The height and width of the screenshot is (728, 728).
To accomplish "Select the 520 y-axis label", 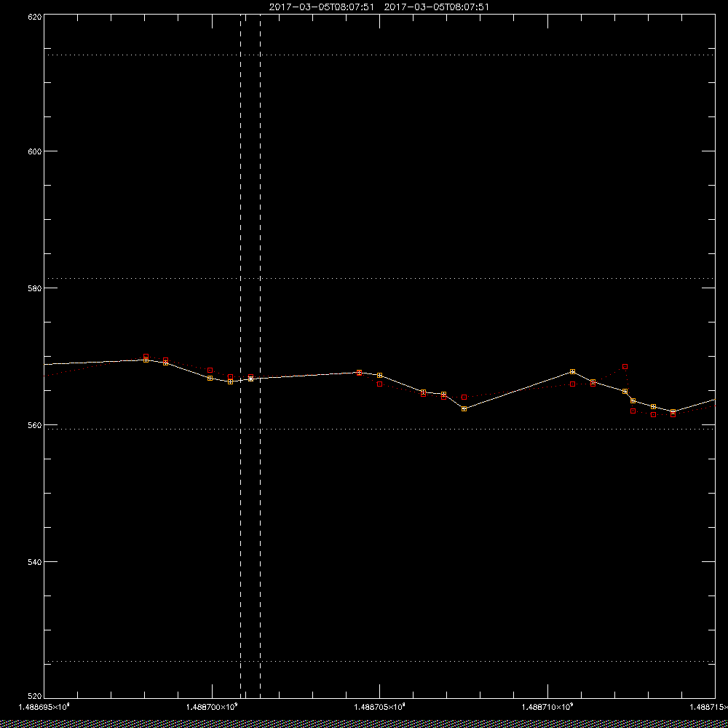I will coord(34,697).
